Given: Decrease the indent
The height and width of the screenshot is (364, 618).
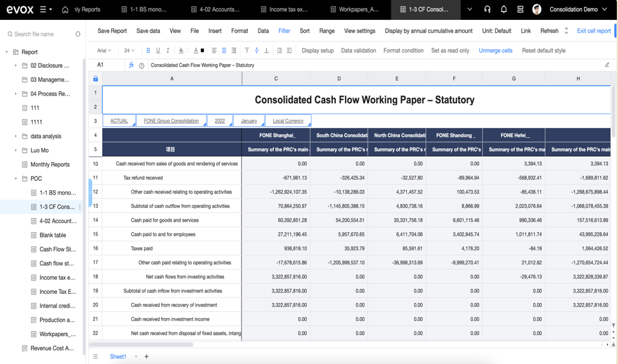Looking at the screenshot, I should 289,50.
